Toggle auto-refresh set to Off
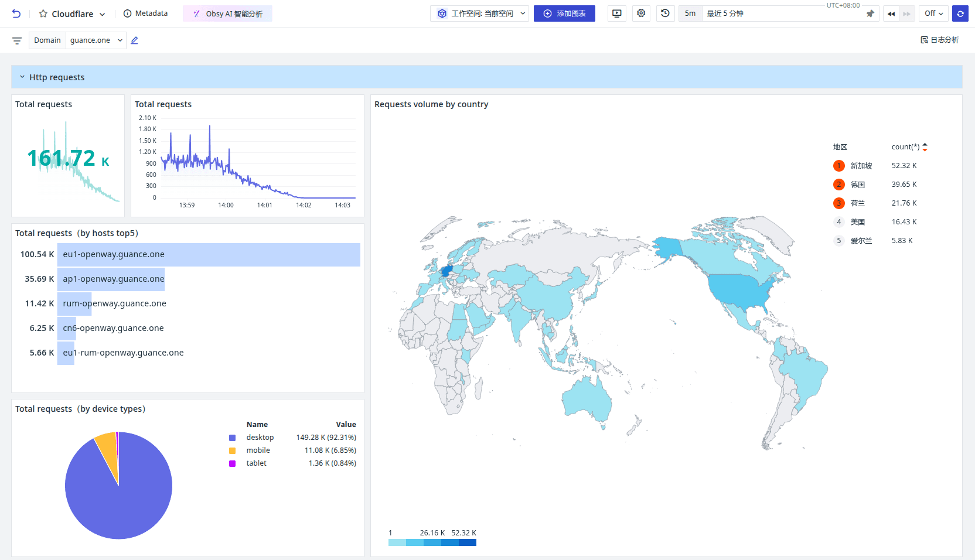Viewport: 975px width, 560px height. pos(933,13)
